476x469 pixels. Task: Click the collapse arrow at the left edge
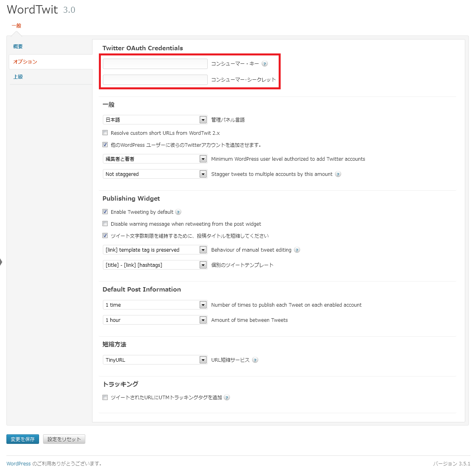[x=1, y=262]
